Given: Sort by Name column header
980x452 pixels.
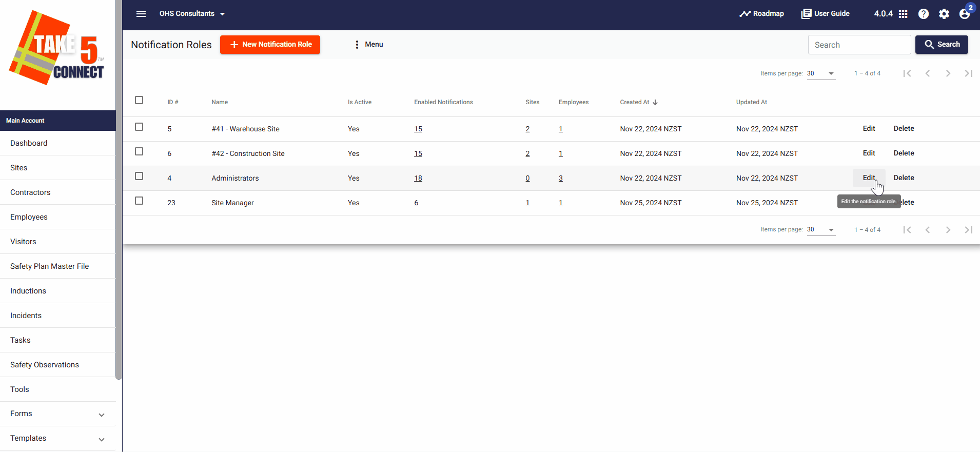Looking at the screenshot, I should point(220,103).
